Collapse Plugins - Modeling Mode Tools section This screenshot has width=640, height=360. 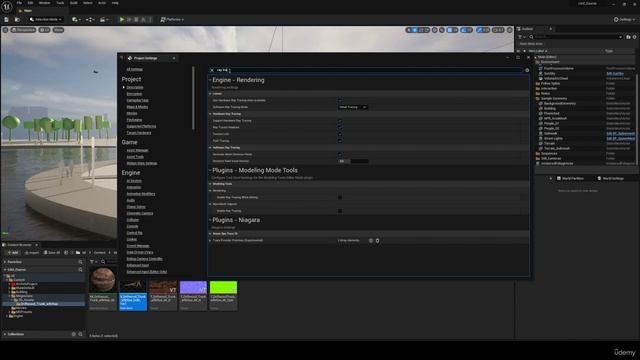(x=210, y=171)
